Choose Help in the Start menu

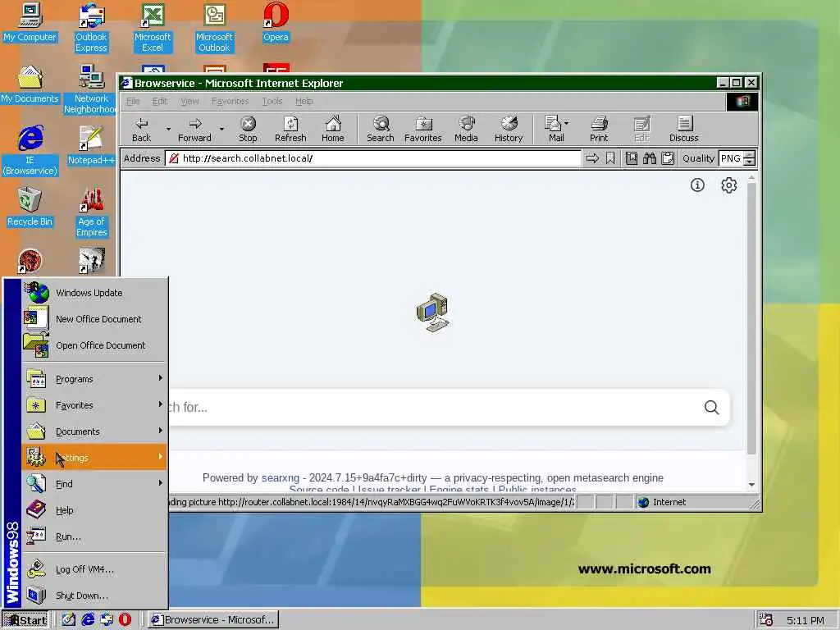(94, 510)
